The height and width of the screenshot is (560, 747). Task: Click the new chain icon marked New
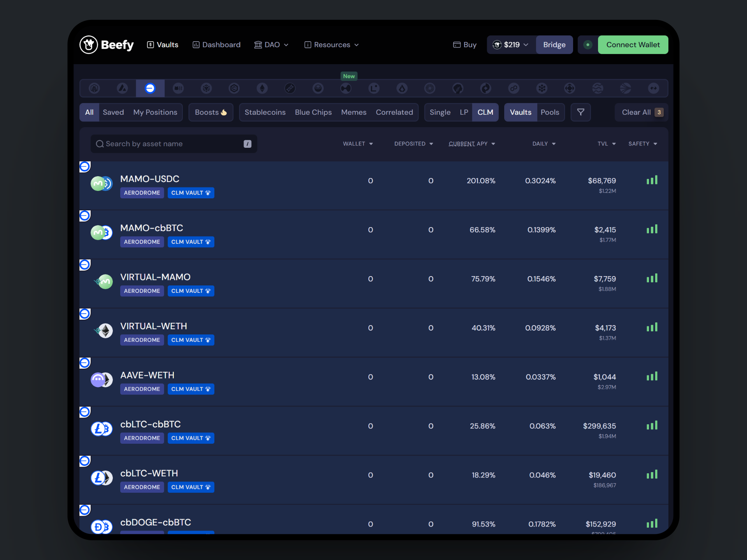[346, 88]
